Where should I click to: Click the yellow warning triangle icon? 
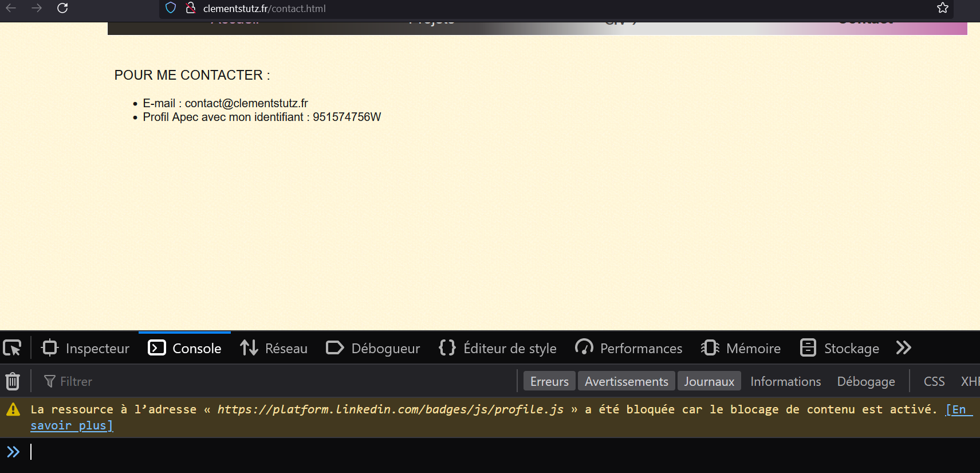click(13, 409)
